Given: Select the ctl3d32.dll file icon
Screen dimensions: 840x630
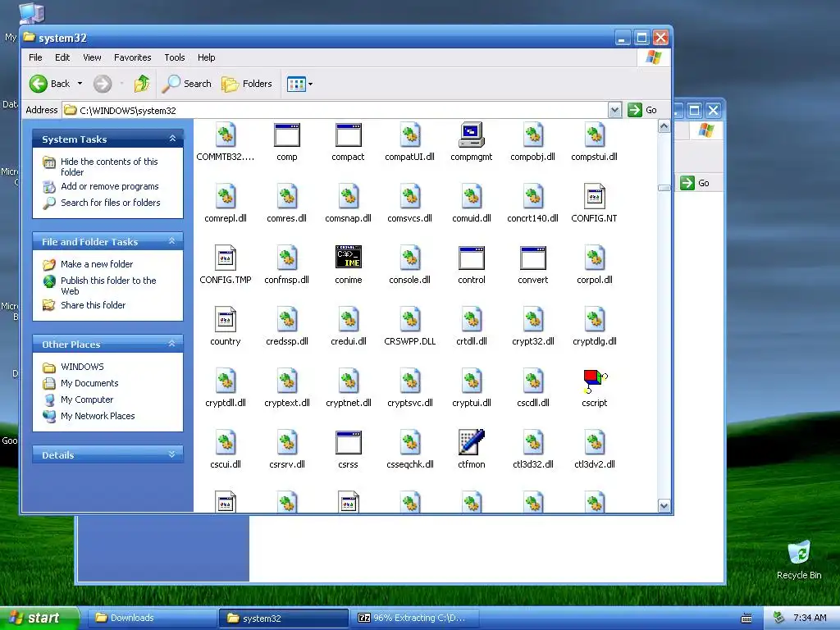Looking at the screenshot, I should pyautogui.click(x=533, y=442).
